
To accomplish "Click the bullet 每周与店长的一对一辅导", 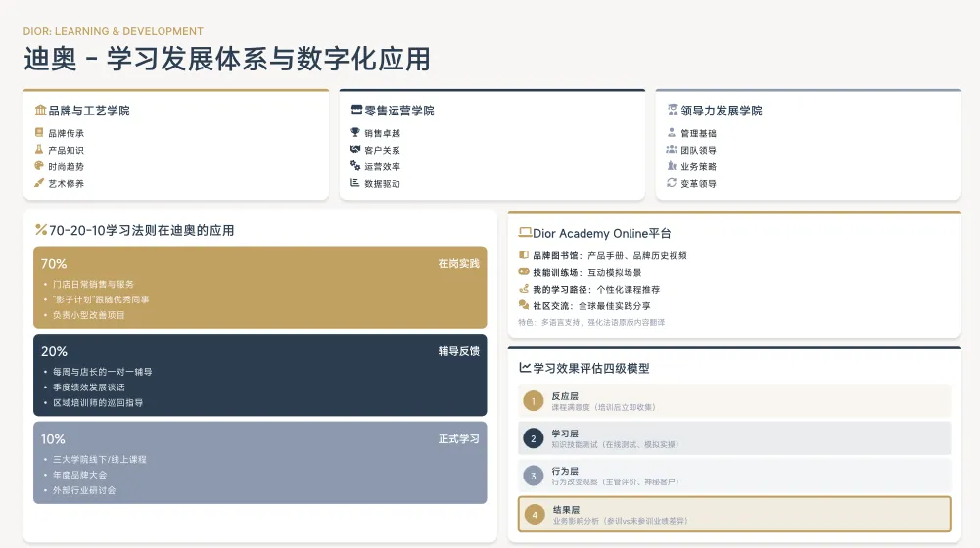I will point(103,371).
